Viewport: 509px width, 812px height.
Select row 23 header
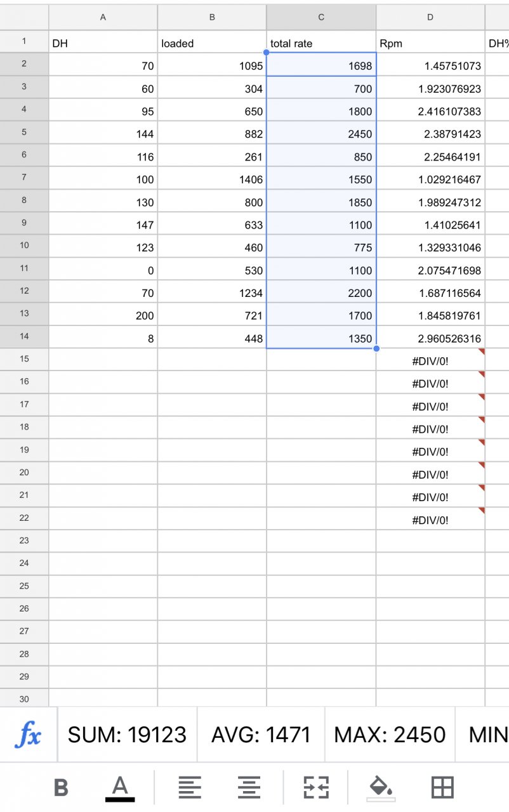tap(24, 540)
